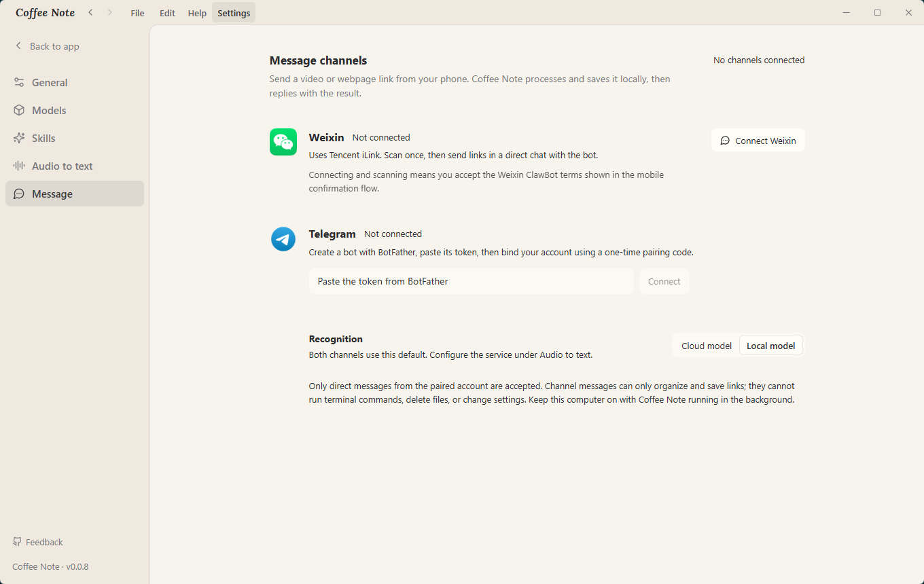The height and width of the screenshot is (584, 924).
Task: Click the back navigation arrow in title bar
Action: click(x=90, y=12)
